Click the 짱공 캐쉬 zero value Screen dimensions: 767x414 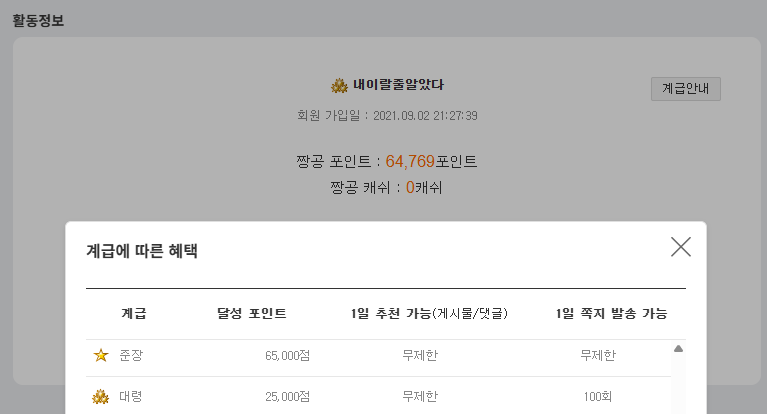click(410, 187)
